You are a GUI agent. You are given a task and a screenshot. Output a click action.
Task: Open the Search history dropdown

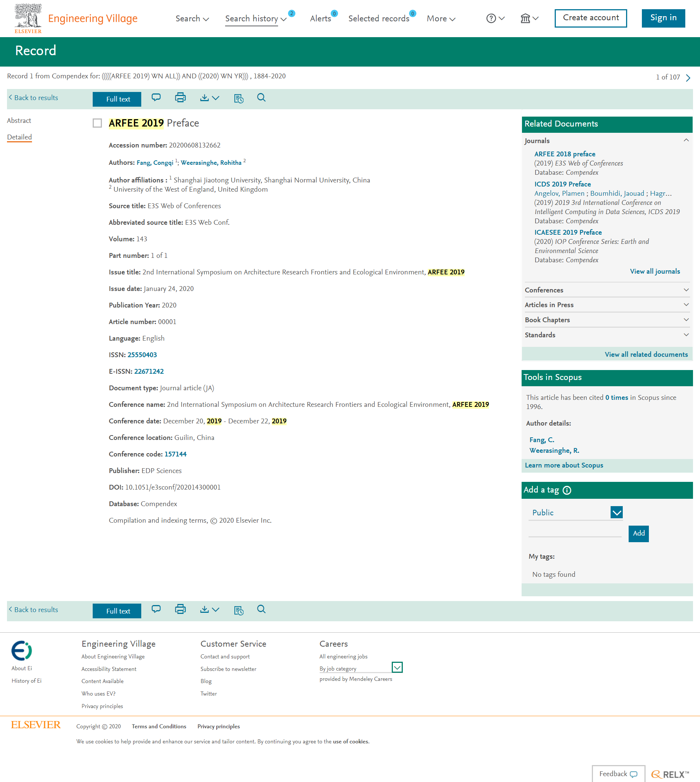(256, 18)
